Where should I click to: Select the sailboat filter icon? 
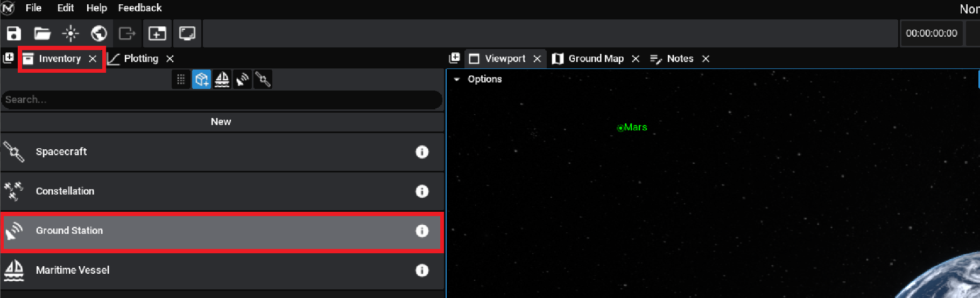[222, 80]
